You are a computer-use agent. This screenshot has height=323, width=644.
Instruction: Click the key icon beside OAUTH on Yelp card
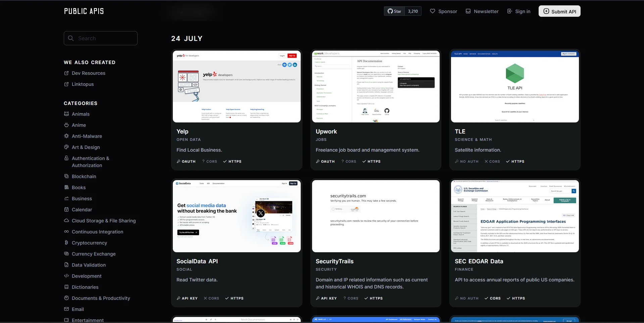coord(179,161)
